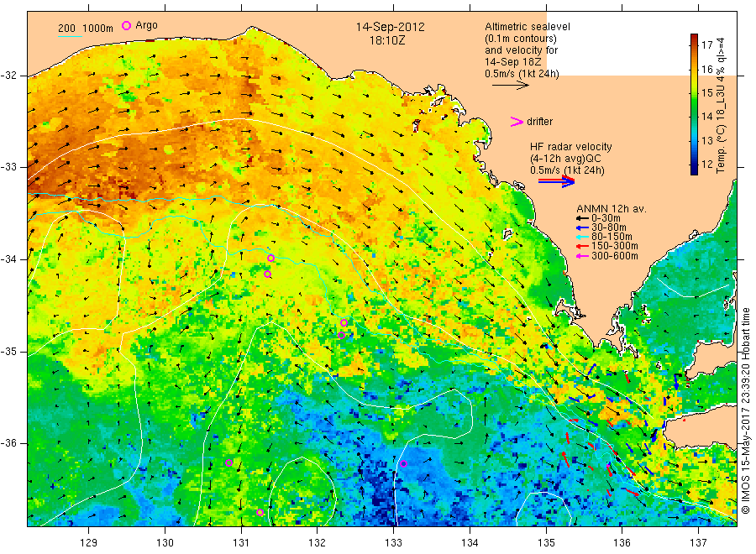Click the longitude axis label 129
This screenshot has width=756, height=554.
tap(89, 543)
